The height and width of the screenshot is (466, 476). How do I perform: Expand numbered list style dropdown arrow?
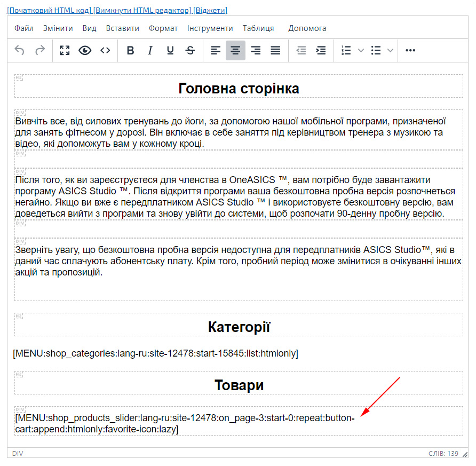coord(361,50)
